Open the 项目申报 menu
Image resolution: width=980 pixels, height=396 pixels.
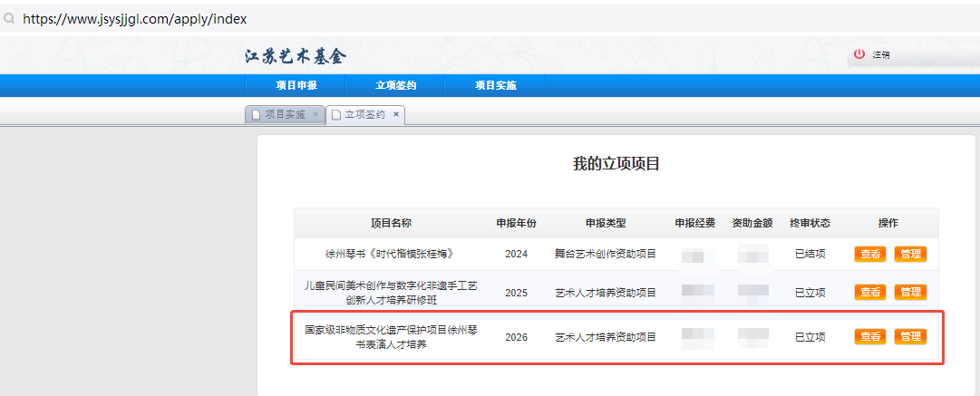point(296,85)
